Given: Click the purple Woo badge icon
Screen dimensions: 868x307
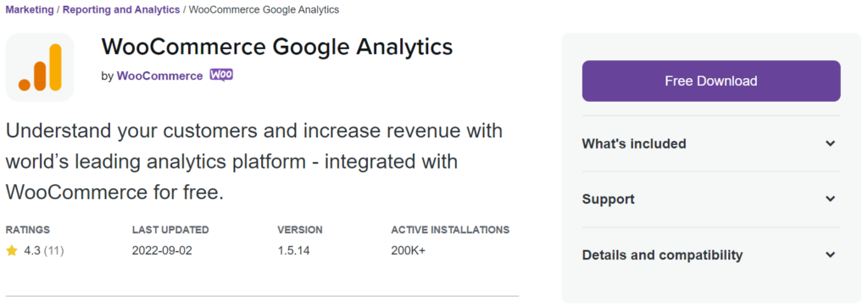Looking at the screenshot, I should (x=221, y=75).
